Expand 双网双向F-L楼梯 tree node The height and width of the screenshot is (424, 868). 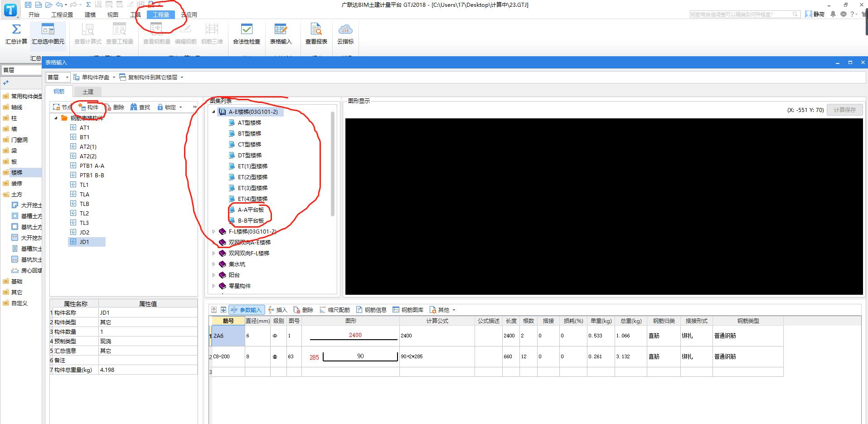tap(214, 253)
